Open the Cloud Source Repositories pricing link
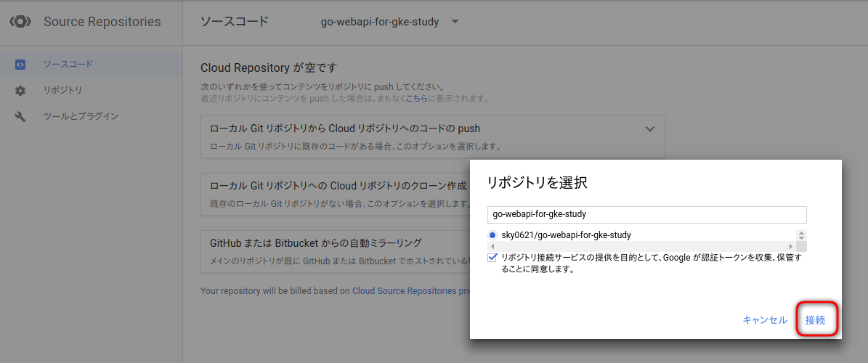 [411, 290]
